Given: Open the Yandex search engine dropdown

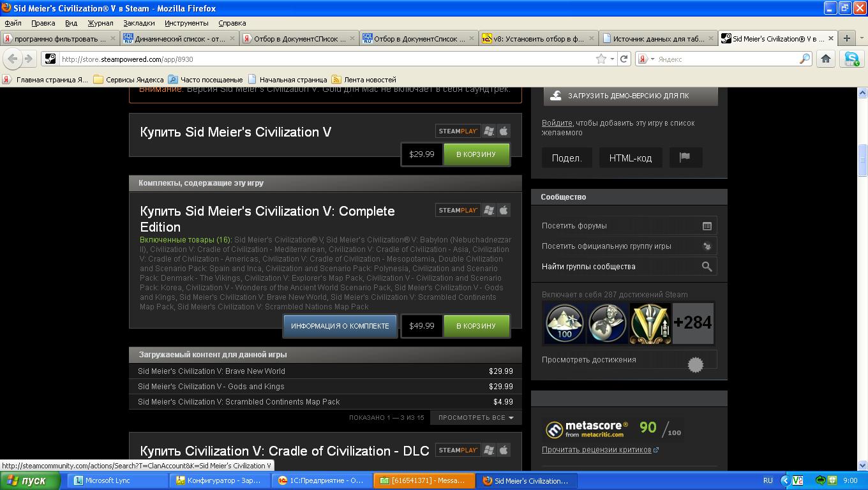Looking at the screenshot, I should (652, 59).
